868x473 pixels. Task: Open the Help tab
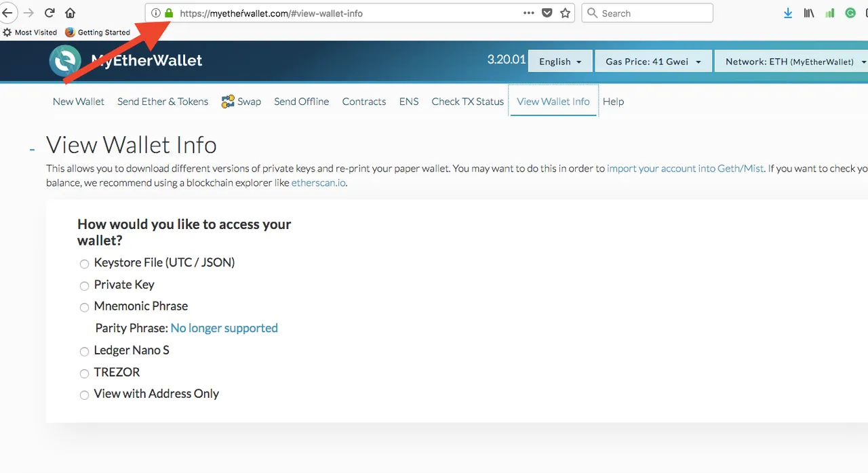click(613, 101)
